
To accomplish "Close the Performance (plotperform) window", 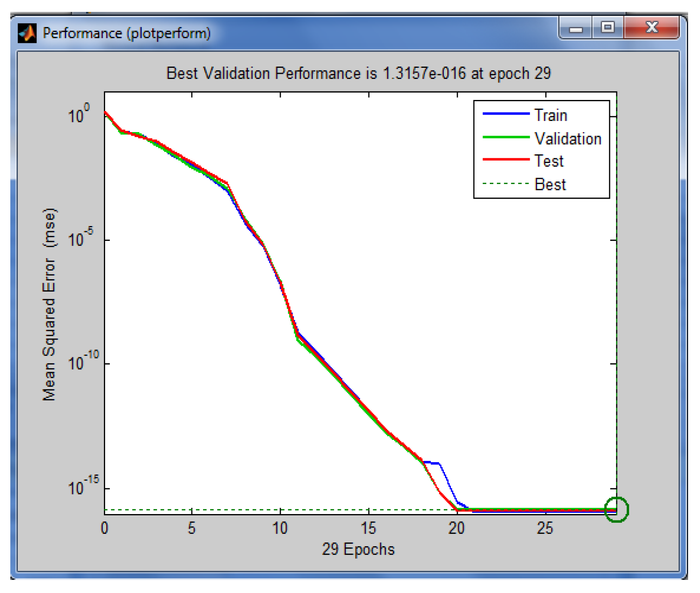I will tap(652, 28).
